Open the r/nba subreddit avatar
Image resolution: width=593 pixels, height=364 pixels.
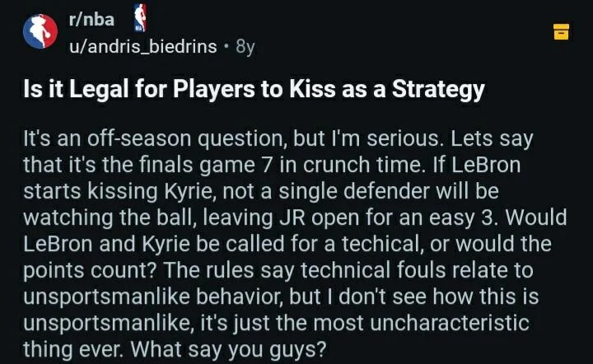[x=40, y=31]
